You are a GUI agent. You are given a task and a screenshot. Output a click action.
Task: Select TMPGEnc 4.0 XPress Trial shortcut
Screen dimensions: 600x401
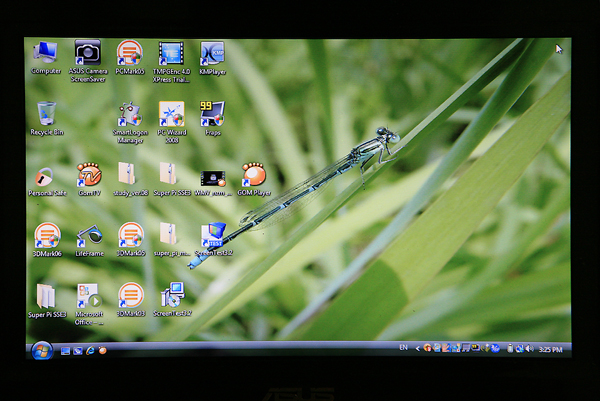[171, 61]
